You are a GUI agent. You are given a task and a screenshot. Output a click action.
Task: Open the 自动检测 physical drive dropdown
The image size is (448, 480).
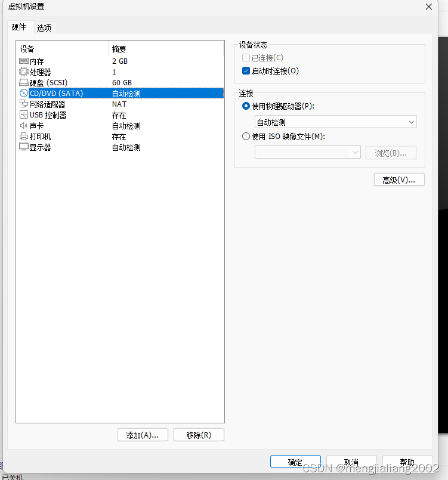(336, 122)
